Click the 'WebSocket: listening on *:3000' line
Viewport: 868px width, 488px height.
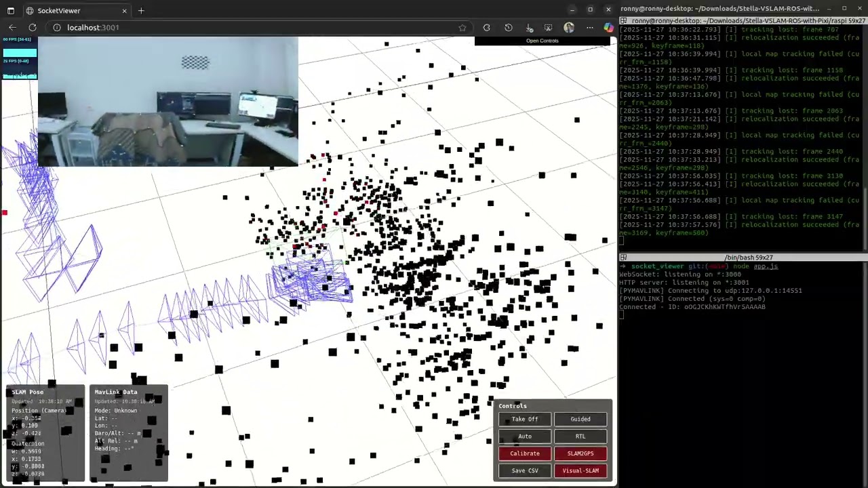coord(680,274)
